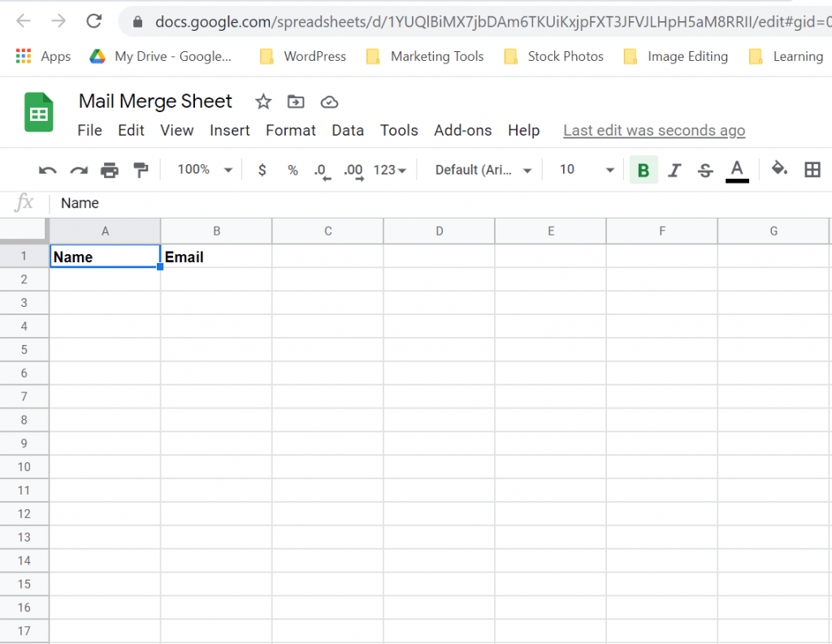This screenshot has width=832, height=644.
Task: Click the Increase decimal places icon
Action: coord(353,170)
